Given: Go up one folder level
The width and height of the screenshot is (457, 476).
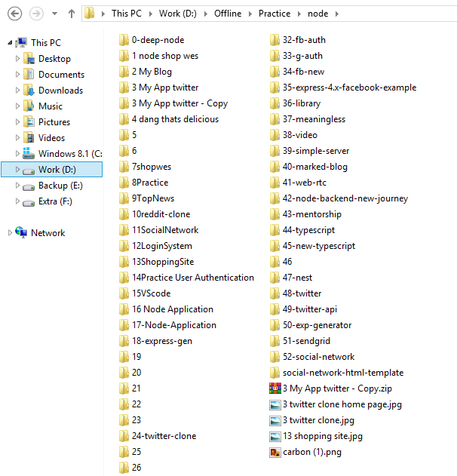Looking at the screenshot, I should [x=72, y=14].
